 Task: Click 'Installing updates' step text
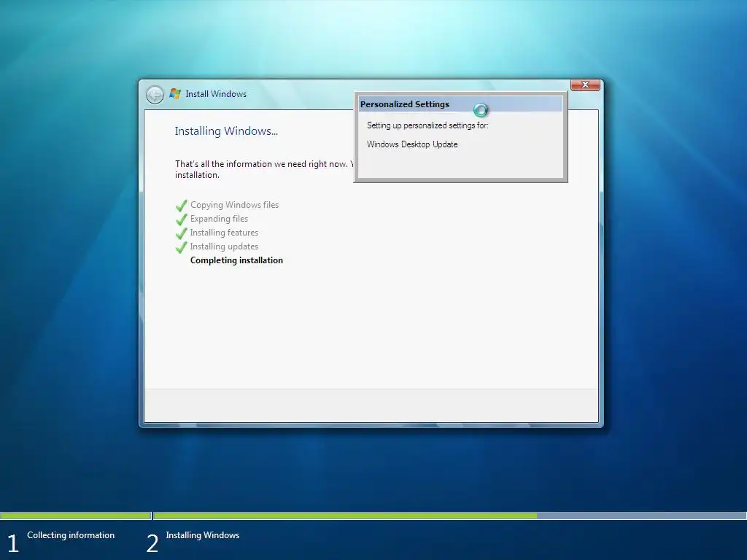(224, 246)
